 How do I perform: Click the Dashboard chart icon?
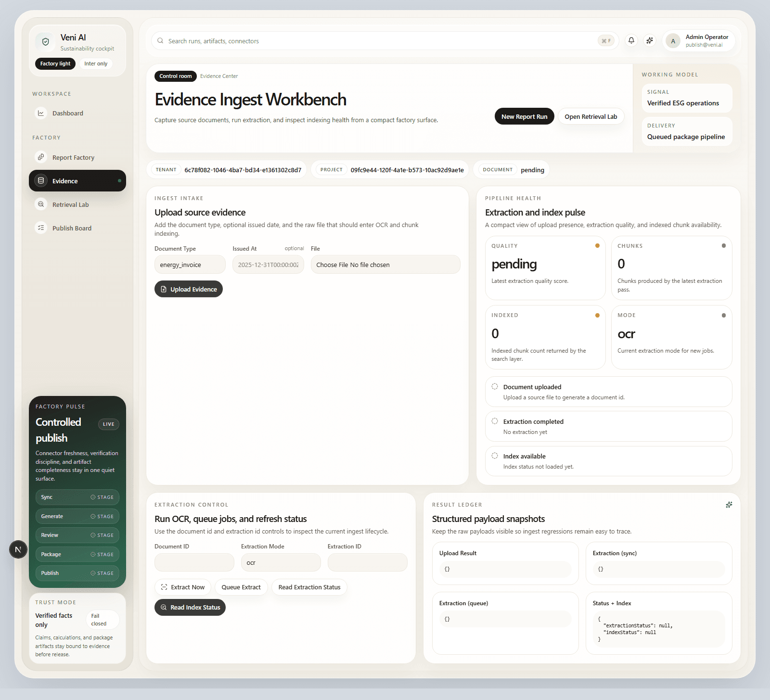point(41,113)
